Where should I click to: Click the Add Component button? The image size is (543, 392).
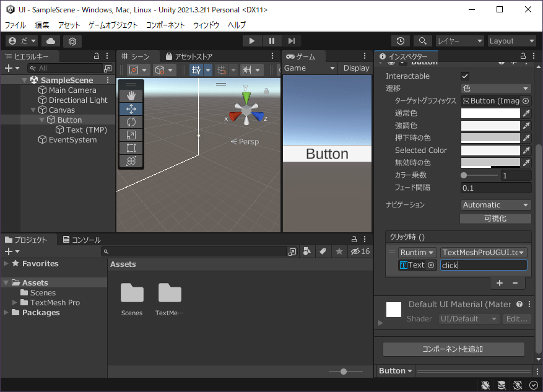(x=453, y=349)
